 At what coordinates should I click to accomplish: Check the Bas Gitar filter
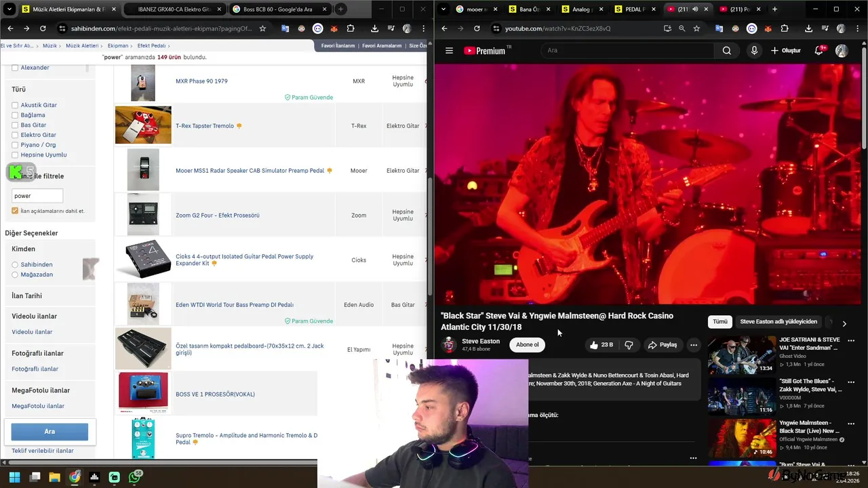click(x=15, y=125)
